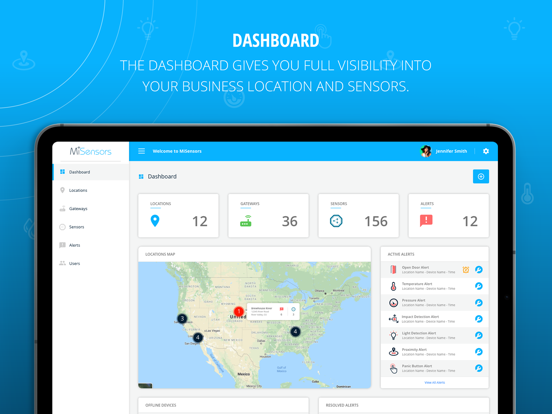Click Panic Button Alert title text
This screenshot has height=414, width=552.
(x=417, y=366)
